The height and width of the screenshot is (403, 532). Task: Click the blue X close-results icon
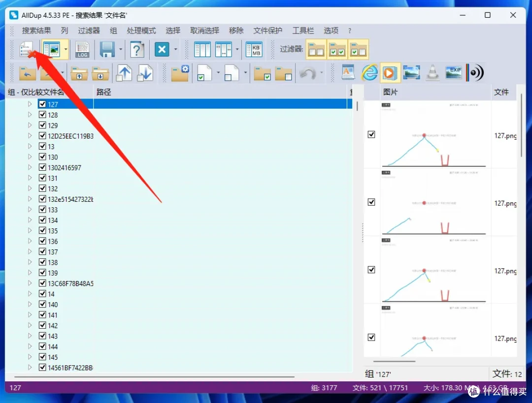(x=162, y=50)
